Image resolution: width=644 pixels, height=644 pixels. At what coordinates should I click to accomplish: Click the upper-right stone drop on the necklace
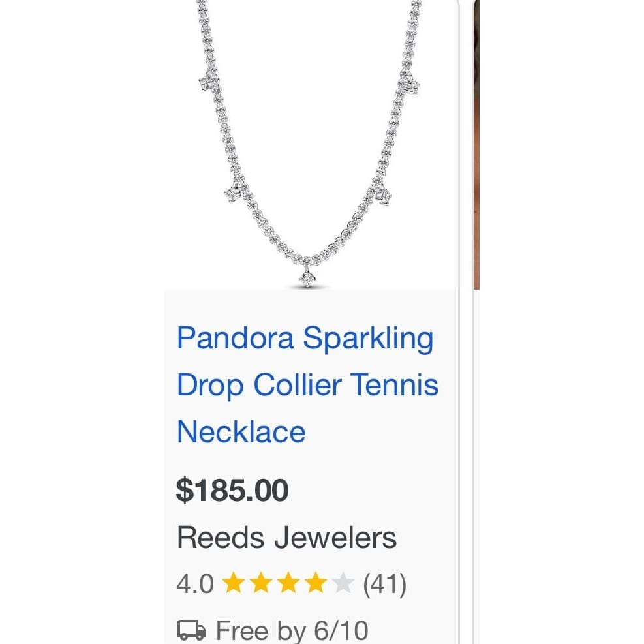pyautogui.click(x=409, y=84)
